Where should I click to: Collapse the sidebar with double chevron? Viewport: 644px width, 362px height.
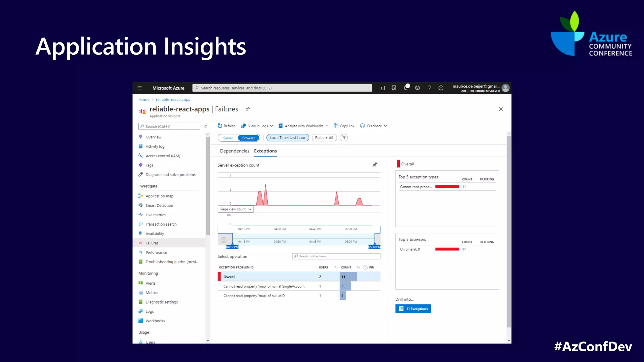pos(206,126)
